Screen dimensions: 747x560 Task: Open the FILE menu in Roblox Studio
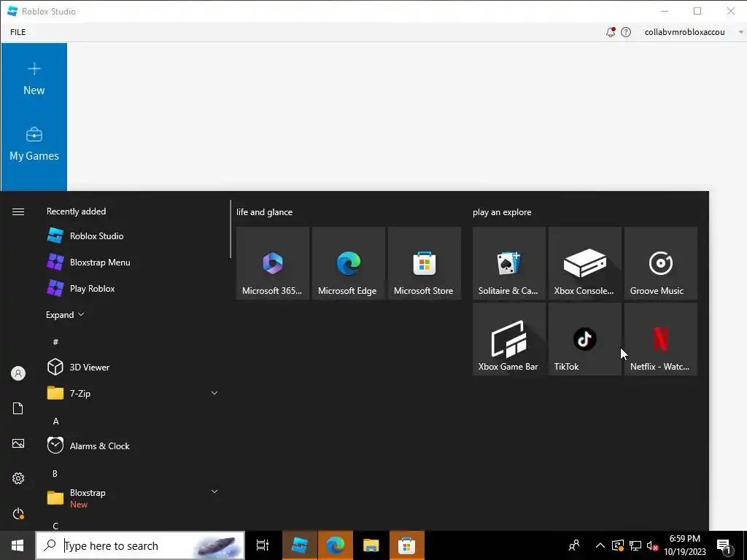click(x=18, y=32)
